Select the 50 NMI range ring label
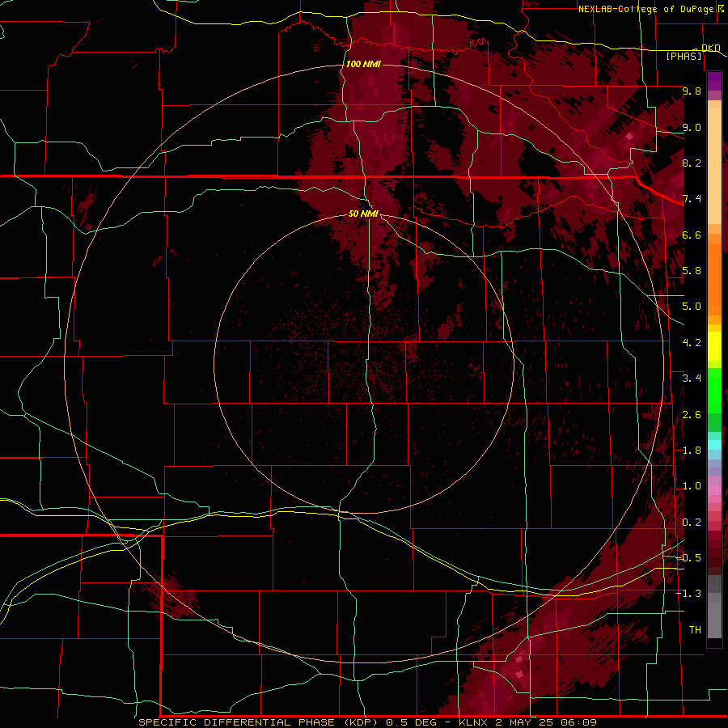The height and width of the screenshot is (728, 728). point(363,214)
